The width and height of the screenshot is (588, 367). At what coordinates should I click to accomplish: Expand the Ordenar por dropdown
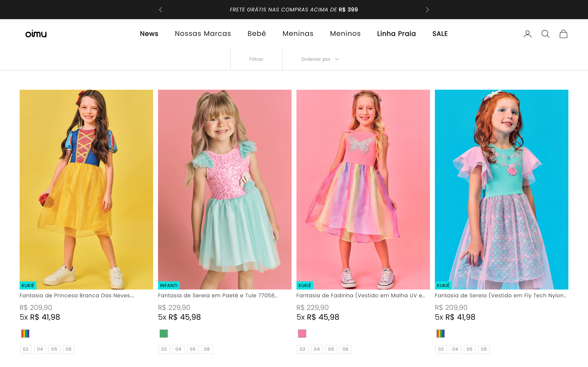point(320,59)
